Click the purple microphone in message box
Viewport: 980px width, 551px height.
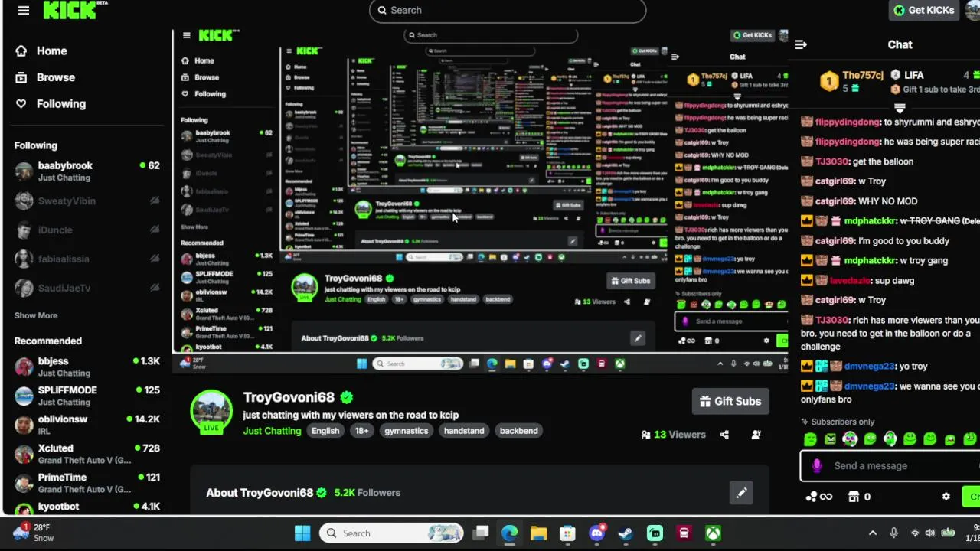point(817,465)
